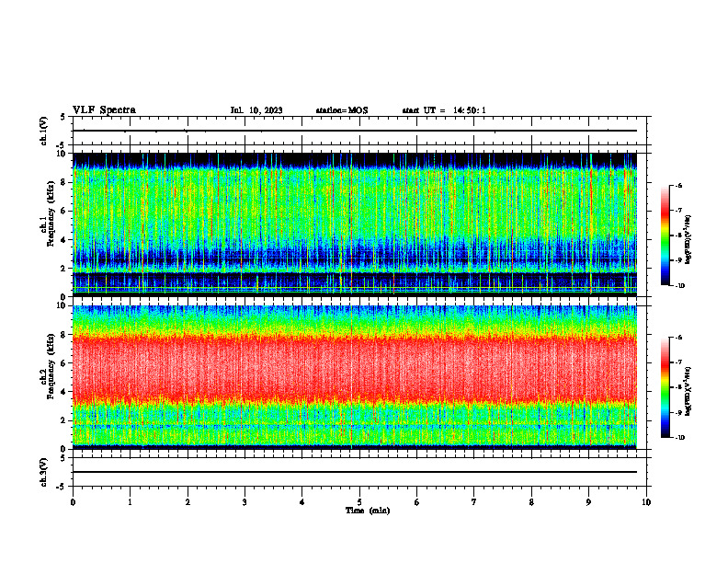Click the "10" kHz tick of ch.2 frequency axis

63,305
